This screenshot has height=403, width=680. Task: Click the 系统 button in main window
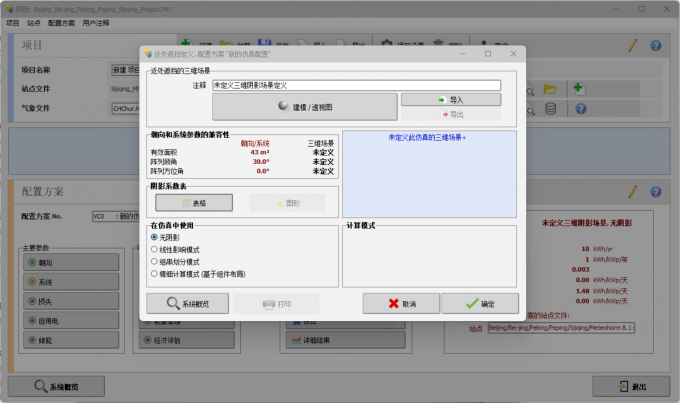71,282
